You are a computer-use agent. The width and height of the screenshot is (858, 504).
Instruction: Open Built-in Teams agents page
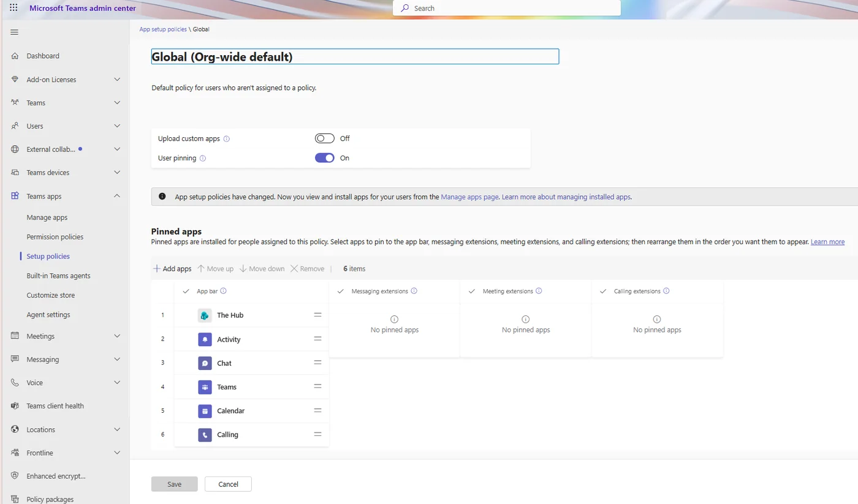58,276
